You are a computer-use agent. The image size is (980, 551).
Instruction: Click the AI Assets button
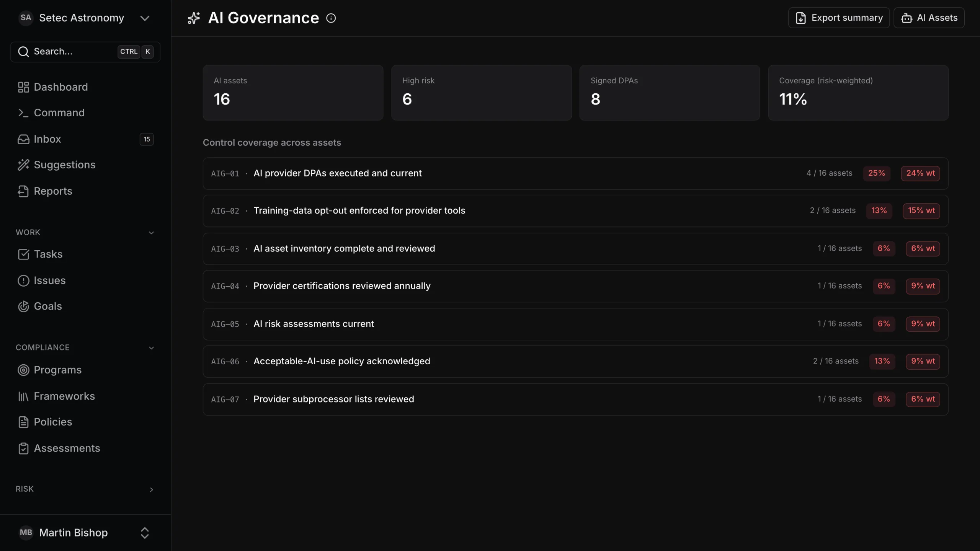click(x=929, y=18)
